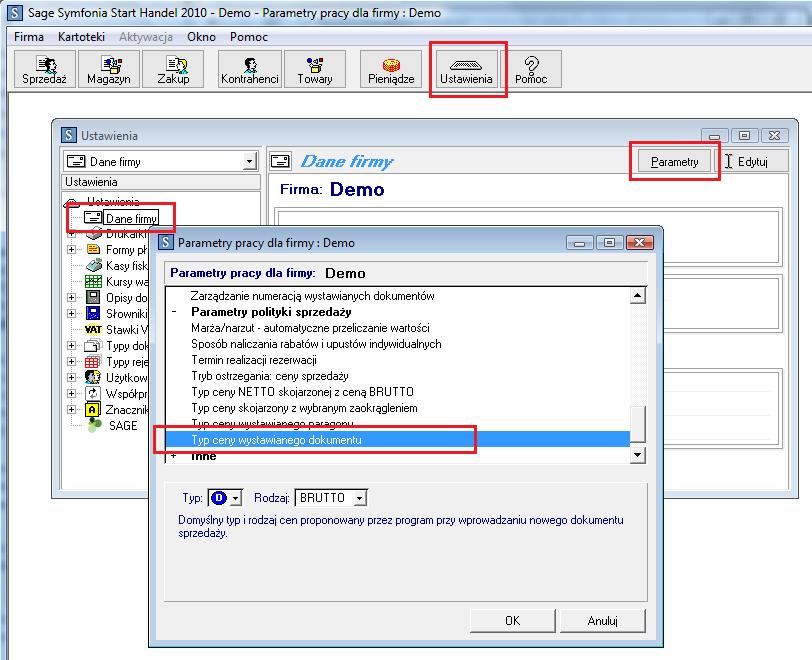Open the Kontrahenci toolbar module
This screenshot has width=812, height=660.
(250, 69)
